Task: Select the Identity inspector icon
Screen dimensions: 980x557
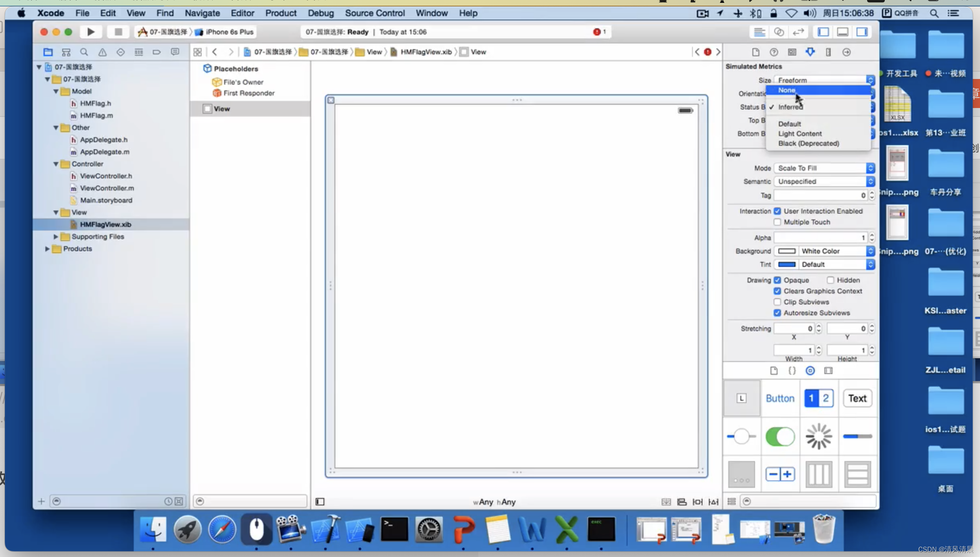Action: pos(792,52)
